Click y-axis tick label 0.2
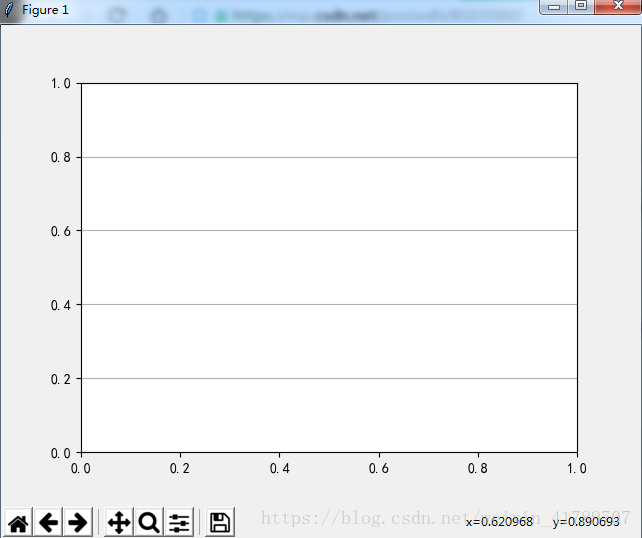This screenshot has height=538, width=642. point(61,379)
